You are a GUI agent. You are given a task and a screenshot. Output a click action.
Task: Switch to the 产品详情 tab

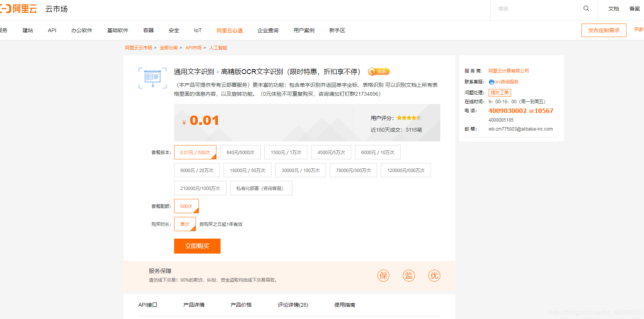[x=194, y=305]
